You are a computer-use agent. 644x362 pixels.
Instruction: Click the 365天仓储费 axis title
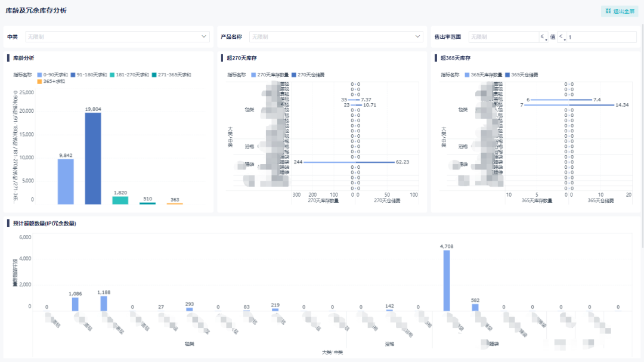tap(600, 200)
